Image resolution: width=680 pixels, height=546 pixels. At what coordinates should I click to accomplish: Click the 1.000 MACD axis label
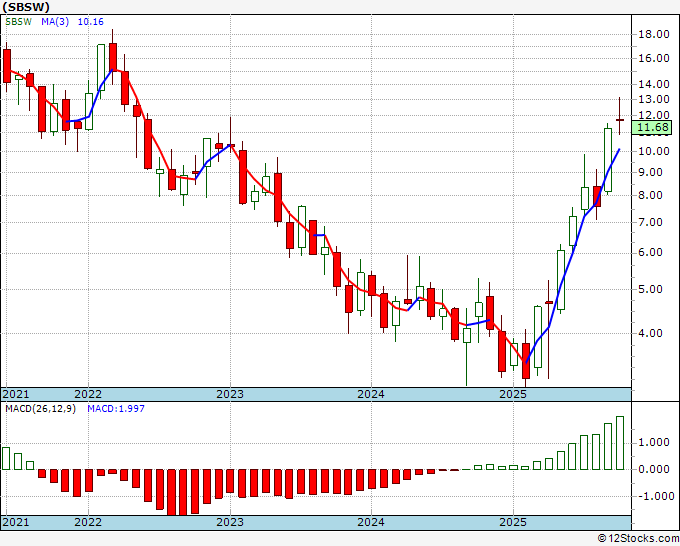(x=654, y=443)
